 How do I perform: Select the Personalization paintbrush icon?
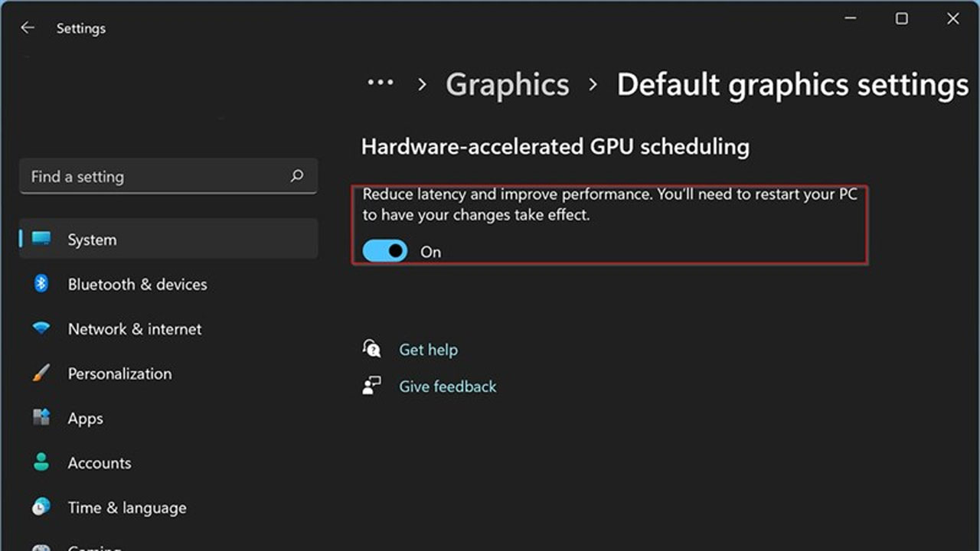tap(40, 373)
